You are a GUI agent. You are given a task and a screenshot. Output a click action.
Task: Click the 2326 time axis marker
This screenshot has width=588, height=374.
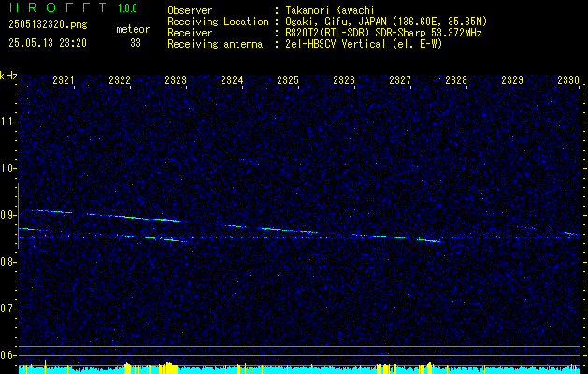coord(344,79)
